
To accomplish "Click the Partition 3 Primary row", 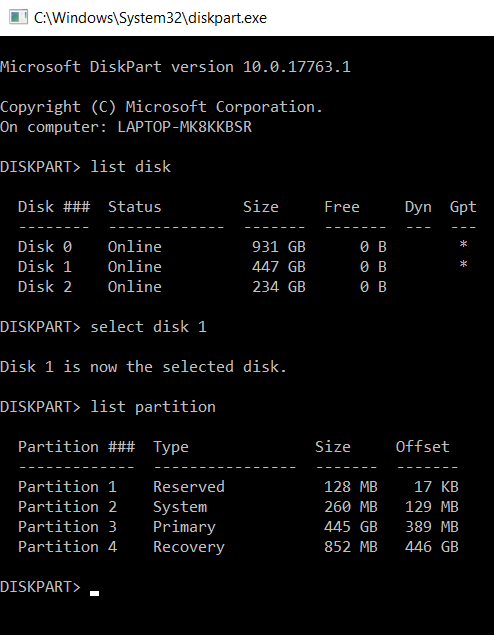I will pos(238,527).
